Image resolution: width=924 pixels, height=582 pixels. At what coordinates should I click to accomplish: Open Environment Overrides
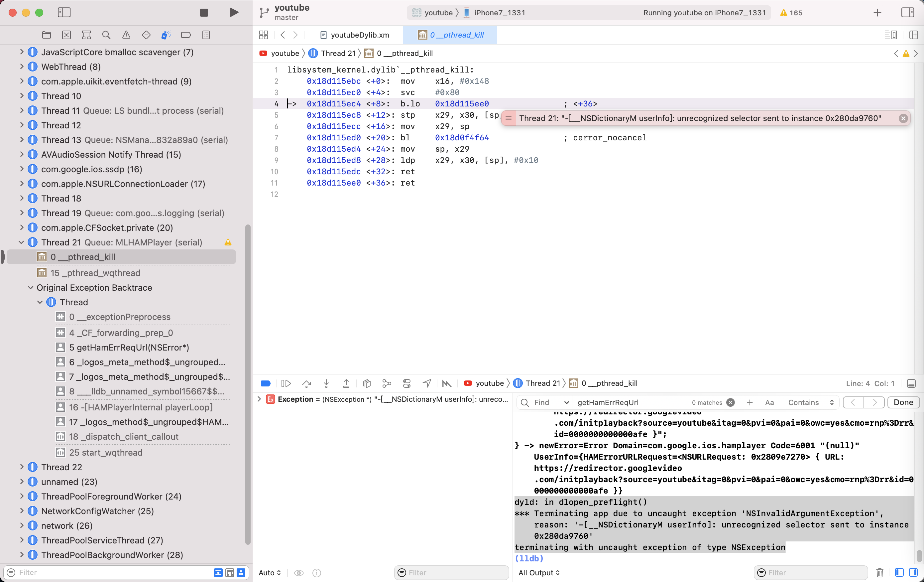pos(407,383)
